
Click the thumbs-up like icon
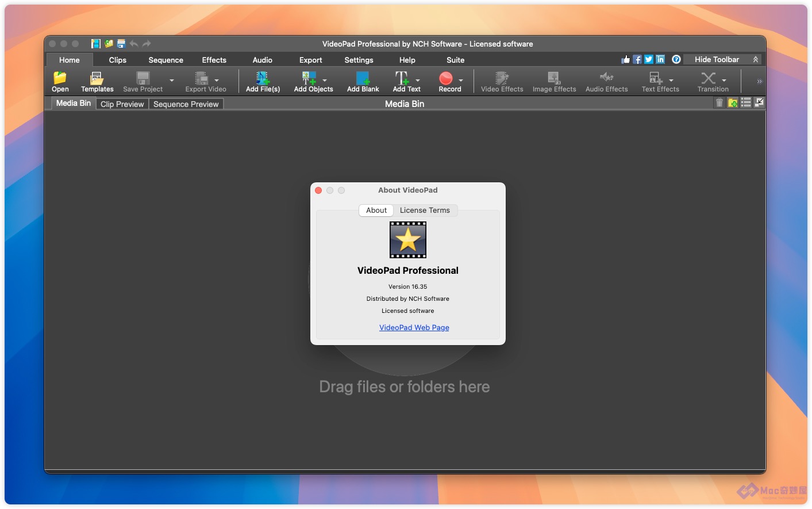[626, 59]
